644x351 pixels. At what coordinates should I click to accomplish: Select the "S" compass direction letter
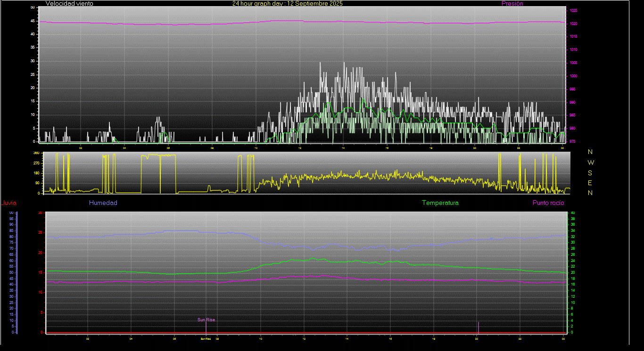(x=590, y=172)
